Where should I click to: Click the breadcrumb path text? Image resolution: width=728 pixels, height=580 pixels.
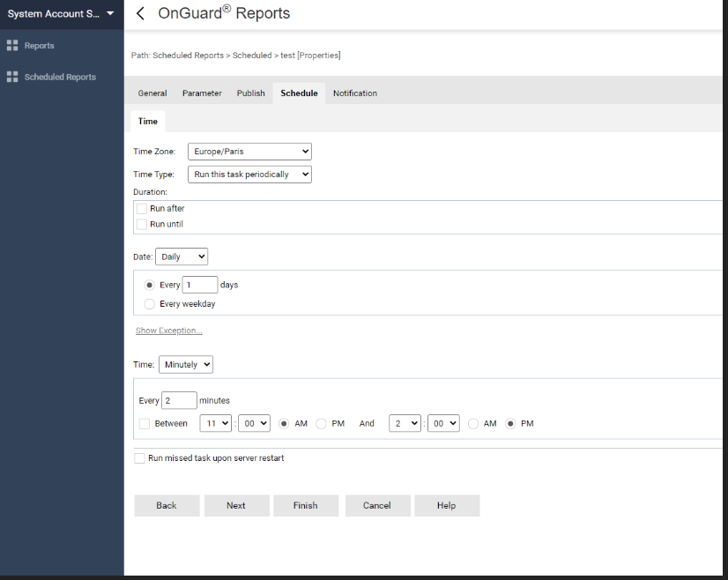coord(236,56)
